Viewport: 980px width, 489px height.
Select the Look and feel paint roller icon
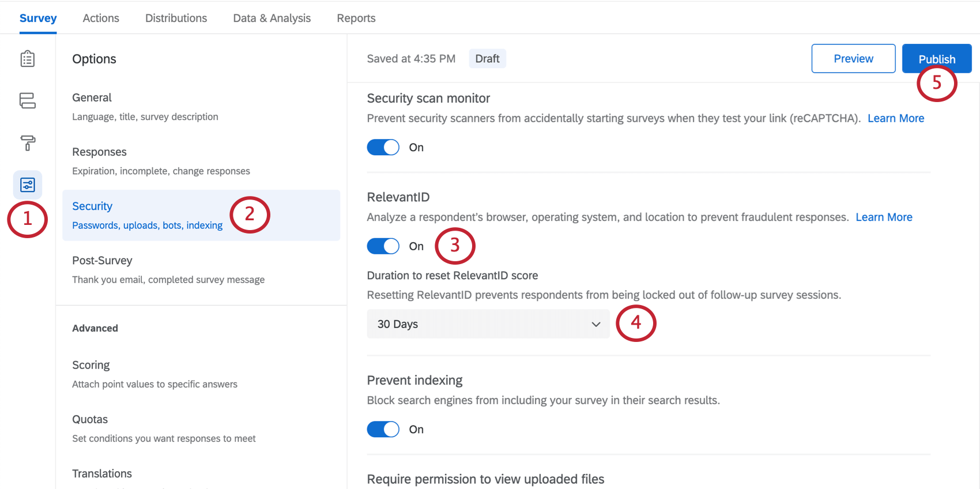27,143
